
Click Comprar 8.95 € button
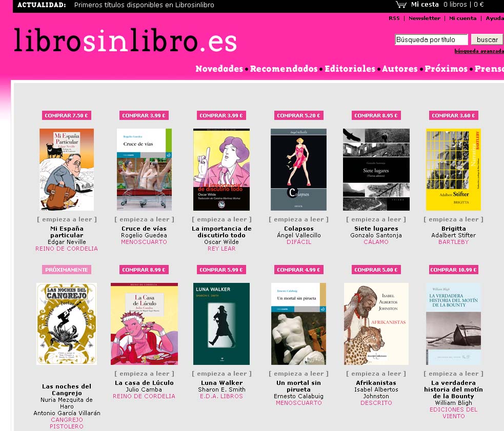(376, 115)
